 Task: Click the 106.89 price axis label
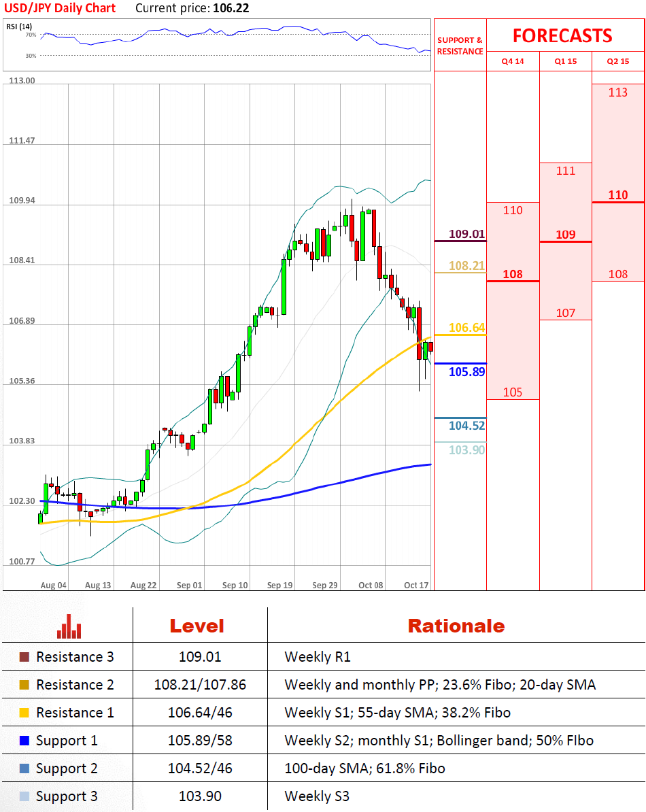click(x=22, y=320)
